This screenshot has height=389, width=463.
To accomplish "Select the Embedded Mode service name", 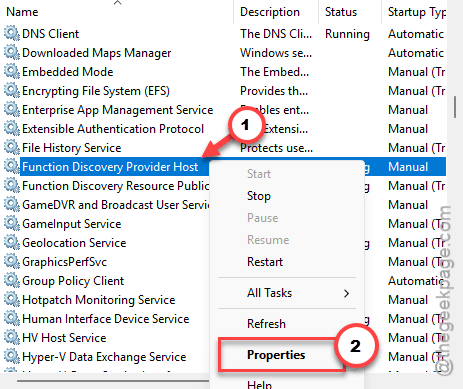I will pyautogui.click(x=68, y=72).
